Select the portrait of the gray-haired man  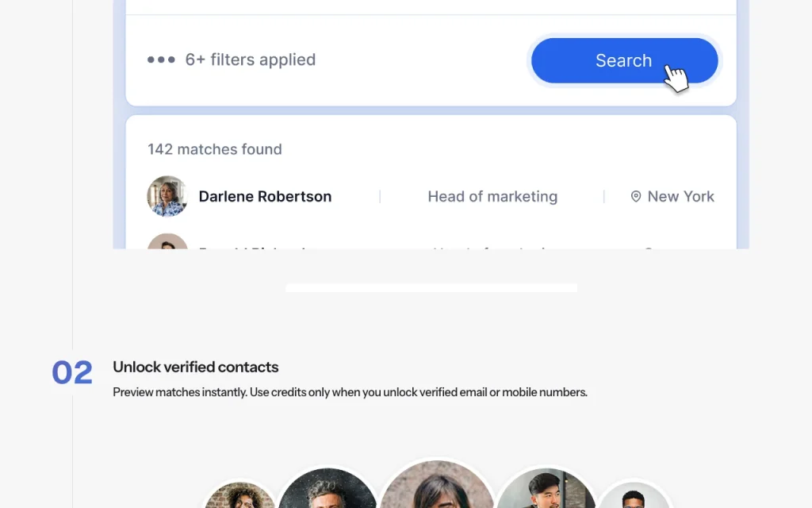pos(327,488)
